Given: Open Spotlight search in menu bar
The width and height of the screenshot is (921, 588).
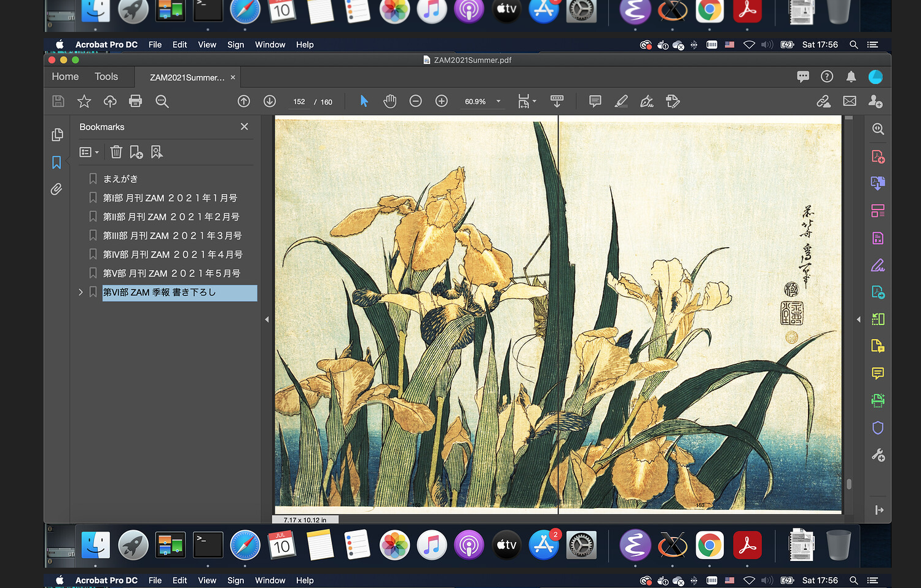Looking at the screenshot, I should [853, 45].
